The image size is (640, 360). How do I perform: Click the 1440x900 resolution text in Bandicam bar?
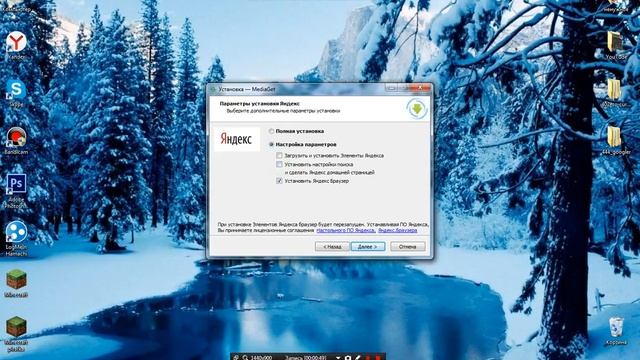point(261,358)
